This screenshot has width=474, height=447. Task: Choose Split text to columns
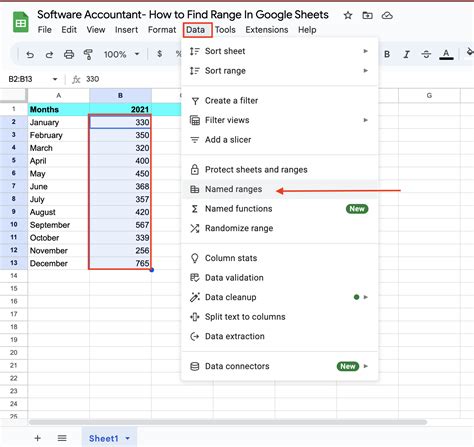280,317
